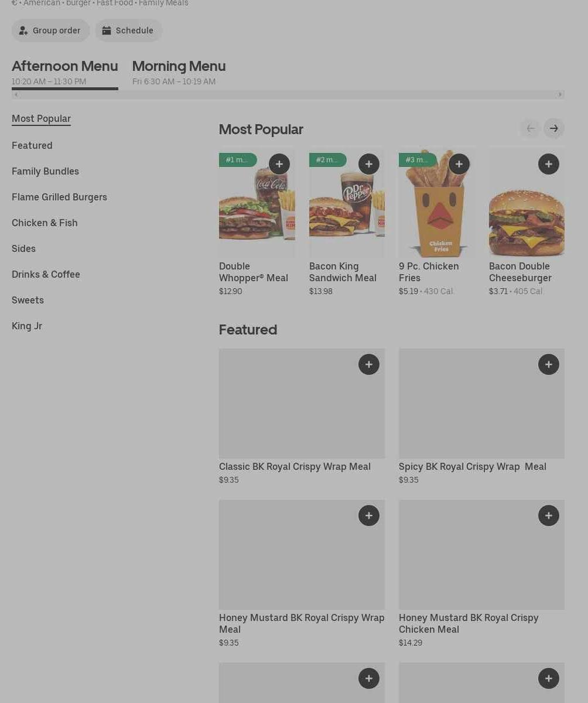Open the Double Whopper Meal image
Image resolution: width=588 pixels, height=703 pixels.
pos(257,202)
